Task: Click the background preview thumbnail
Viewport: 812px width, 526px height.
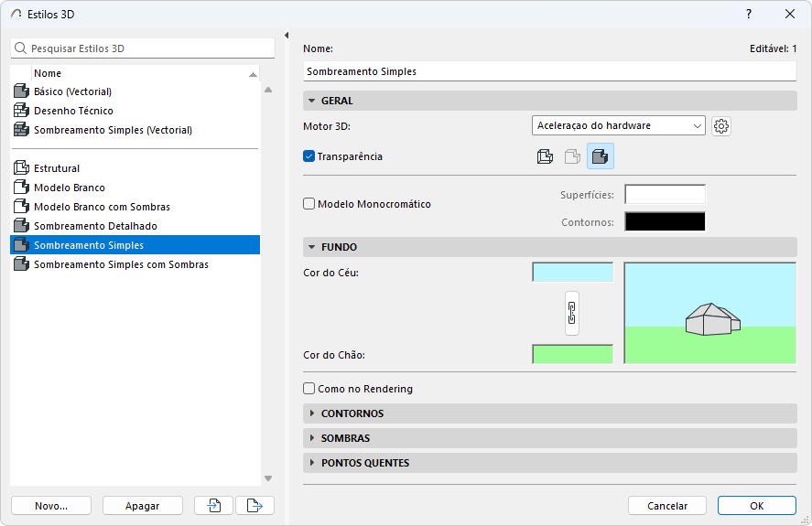Action: (710, 313)
